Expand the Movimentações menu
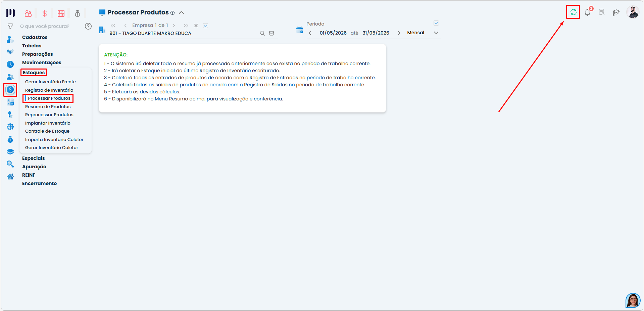 coord(42,62)
